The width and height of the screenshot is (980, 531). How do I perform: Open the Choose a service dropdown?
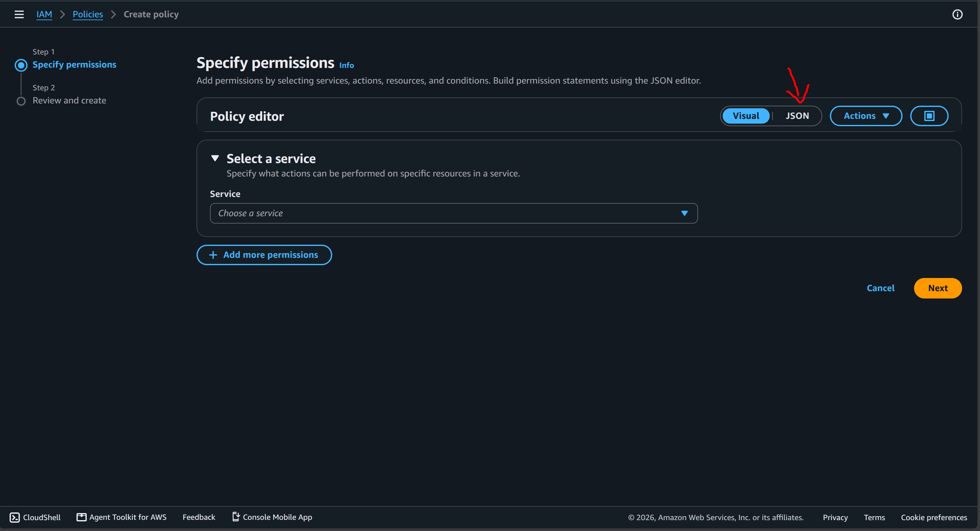click(x=454, y=213)
